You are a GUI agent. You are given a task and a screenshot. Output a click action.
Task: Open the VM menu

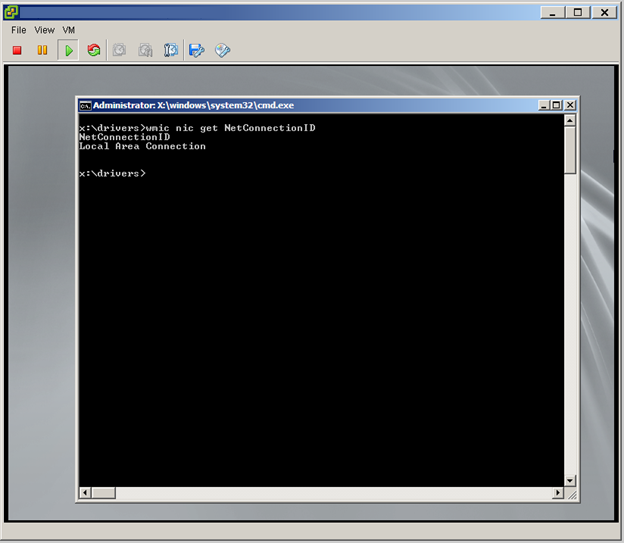coord(69,30)
